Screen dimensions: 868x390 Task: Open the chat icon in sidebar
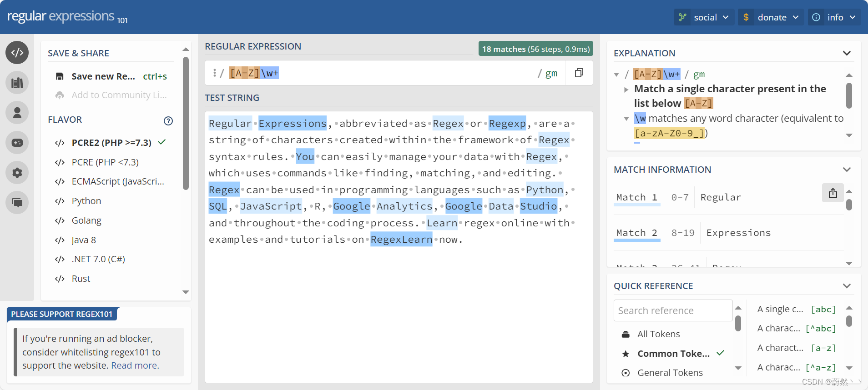(x=17, y=202)
